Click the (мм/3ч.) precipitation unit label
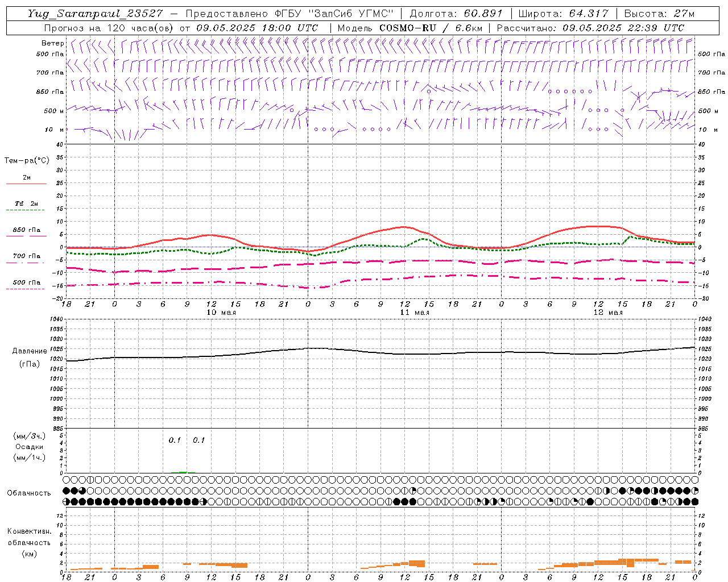Viewport: 728px width, 582px height. (30, 436)
